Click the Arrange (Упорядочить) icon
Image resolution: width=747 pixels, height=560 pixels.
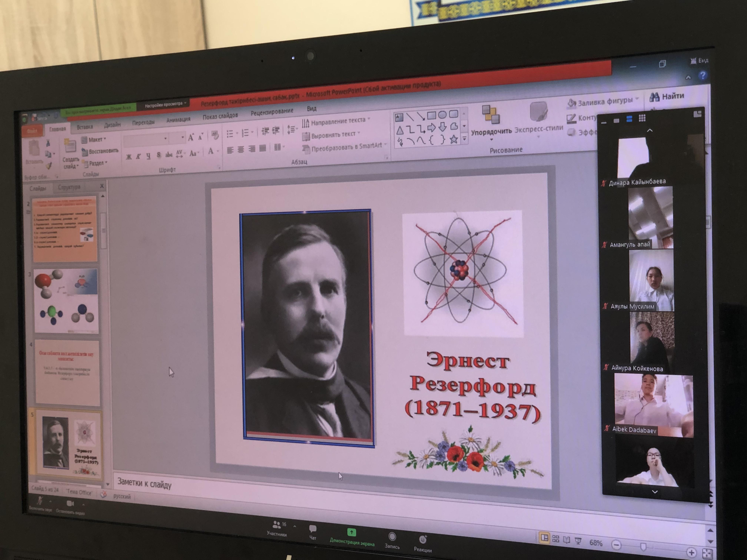(x=491, y=115)
